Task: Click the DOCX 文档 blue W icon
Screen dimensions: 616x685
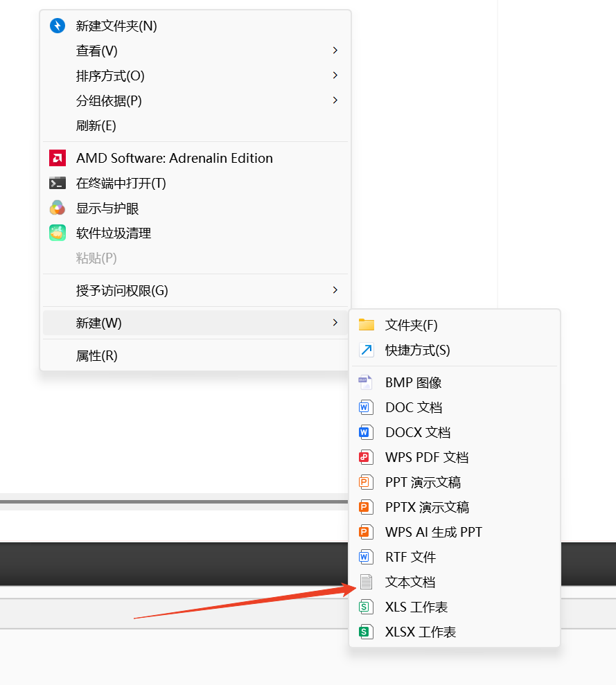Action: 366,432
